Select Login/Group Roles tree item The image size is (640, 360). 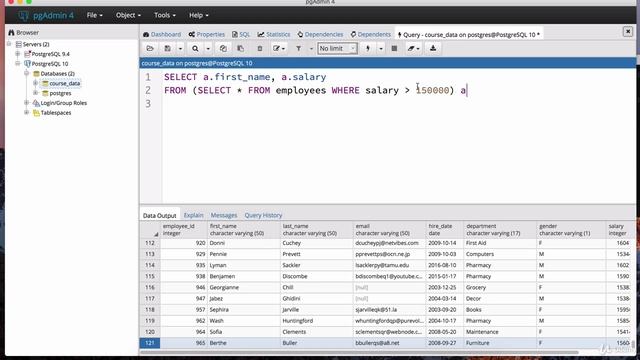64,103
